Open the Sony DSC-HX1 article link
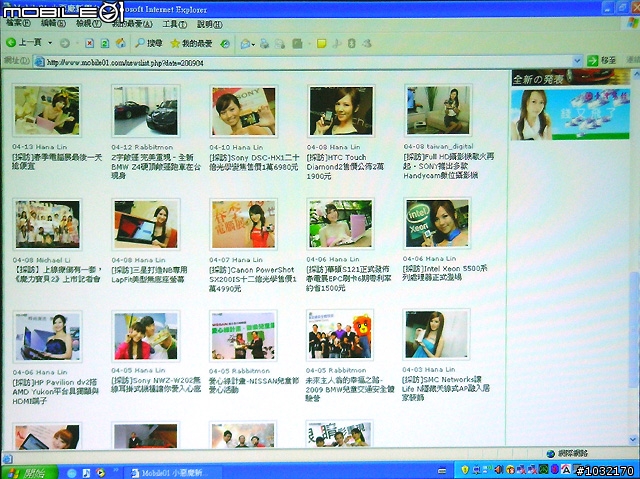Image resolution: width=640 pixels, height=479 pixels. point(254,162)
